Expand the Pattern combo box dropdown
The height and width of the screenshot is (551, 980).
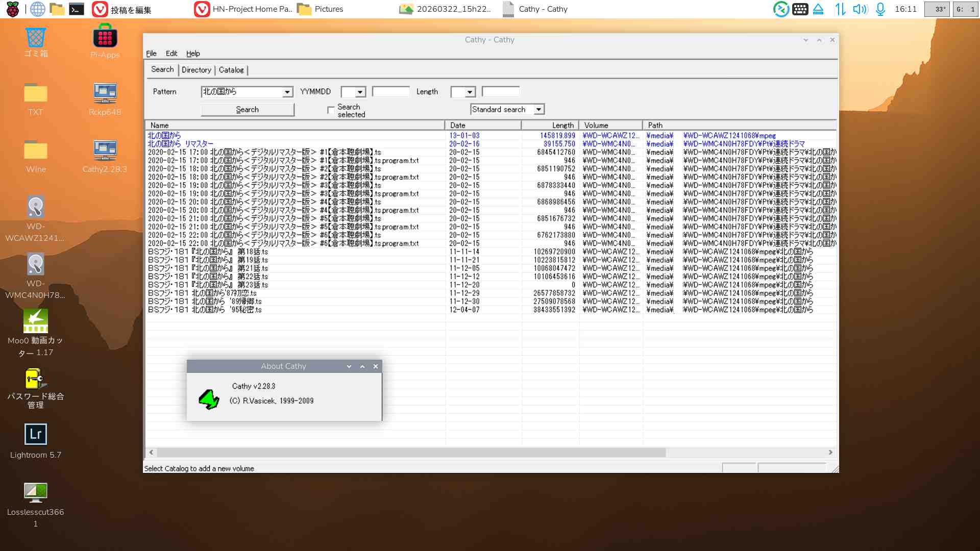[287, 92]
